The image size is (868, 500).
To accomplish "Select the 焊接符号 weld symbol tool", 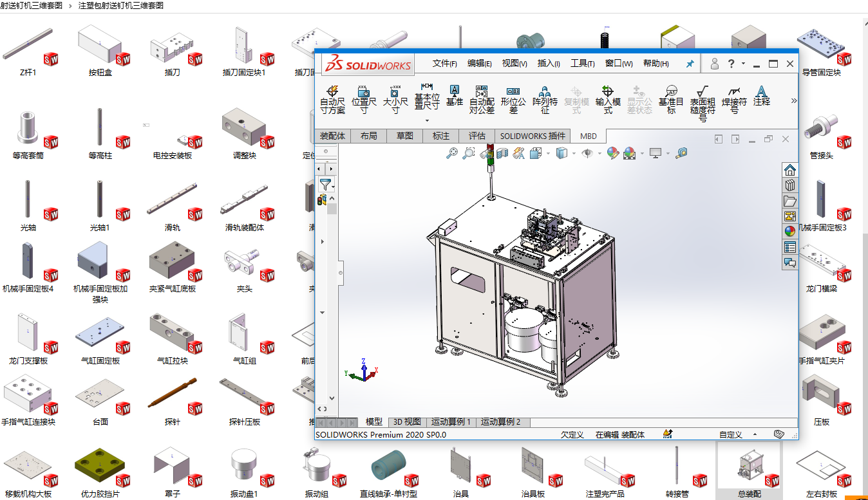I will click(x=734, y=100).
